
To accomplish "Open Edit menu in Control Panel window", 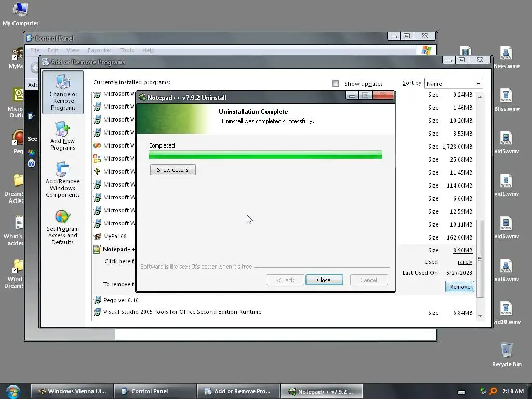I will tap(52, 50).
